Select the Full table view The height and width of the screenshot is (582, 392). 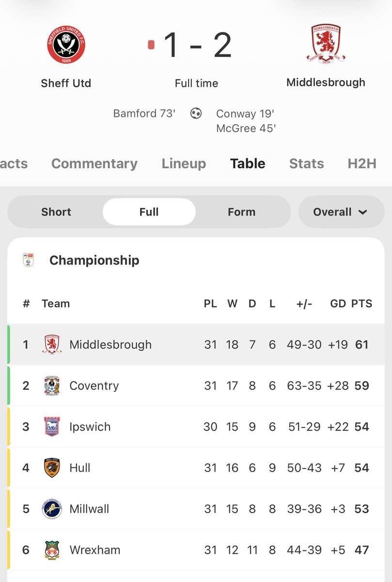[149, 212]
